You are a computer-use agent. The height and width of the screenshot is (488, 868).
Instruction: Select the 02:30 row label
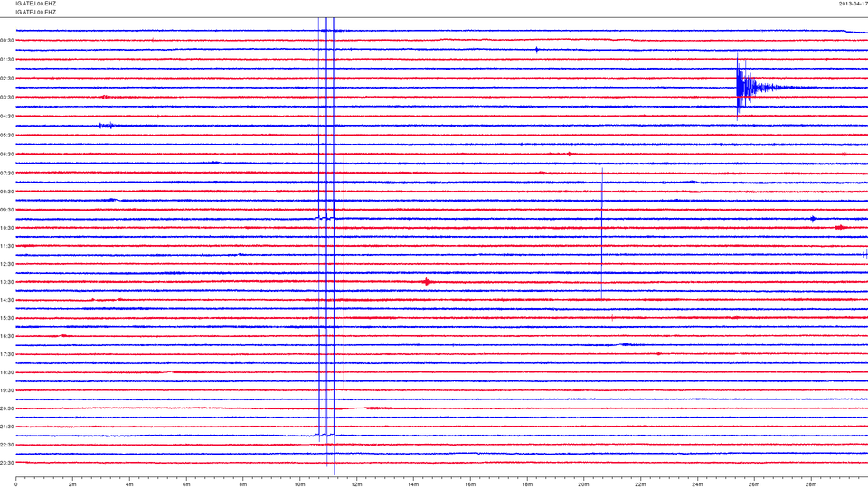pos(7,79)
